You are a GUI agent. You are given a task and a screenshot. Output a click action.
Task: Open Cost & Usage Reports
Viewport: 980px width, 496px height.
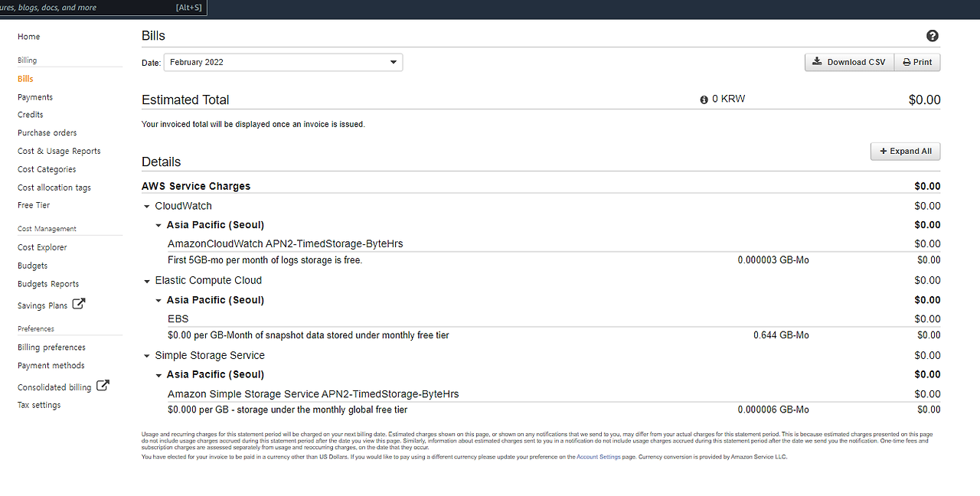[59, 152]
